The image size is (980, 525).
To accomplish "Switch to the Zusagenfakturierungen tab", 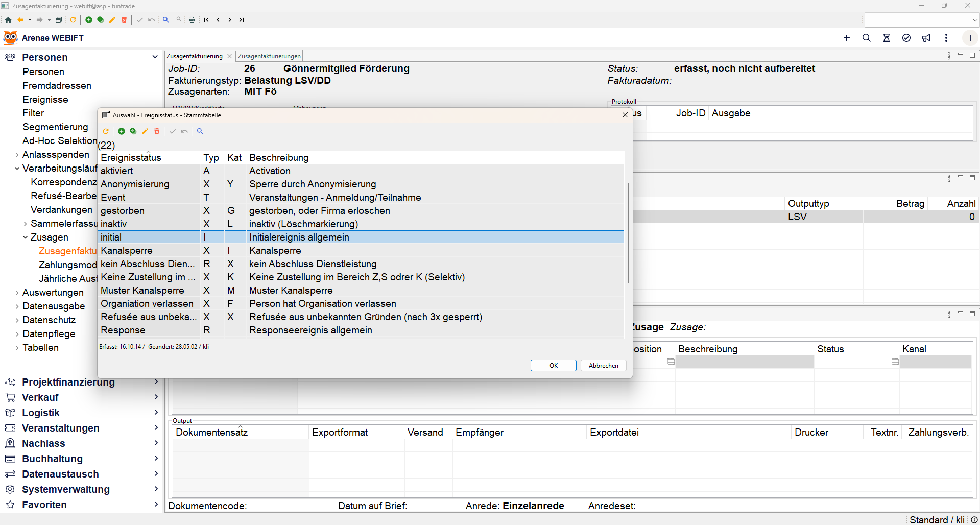I will coord(269,56).
